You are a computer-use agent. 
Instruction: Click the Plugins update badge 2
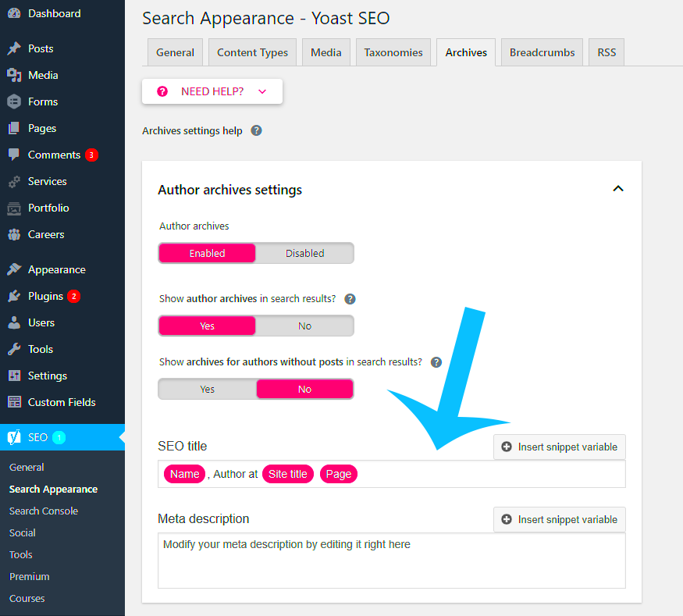click(x=74, y=296)
